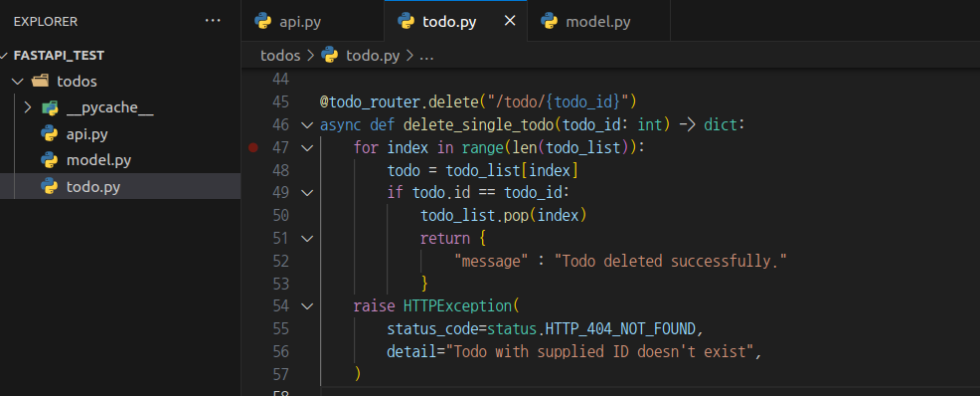
Task: Click the async keyword on line 46
Action: coord(340,125)
